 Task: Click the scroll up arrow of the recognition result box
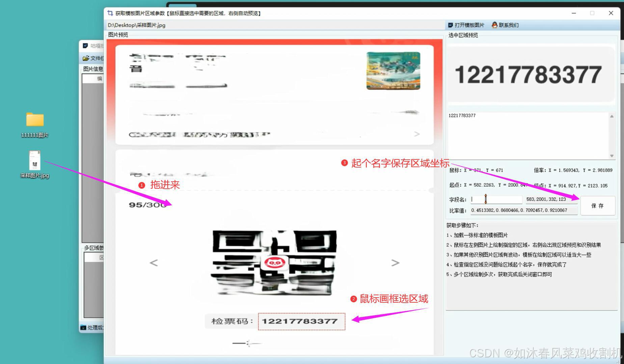pos(612,116)
